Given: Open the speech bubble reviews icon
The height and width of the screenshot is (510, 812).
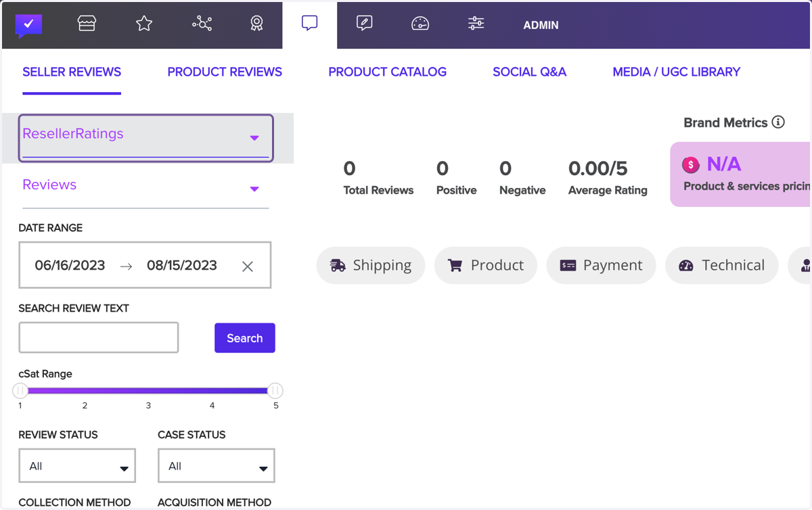Looking at the screenshot, I should pyautogui.click(x=309, y=24).
